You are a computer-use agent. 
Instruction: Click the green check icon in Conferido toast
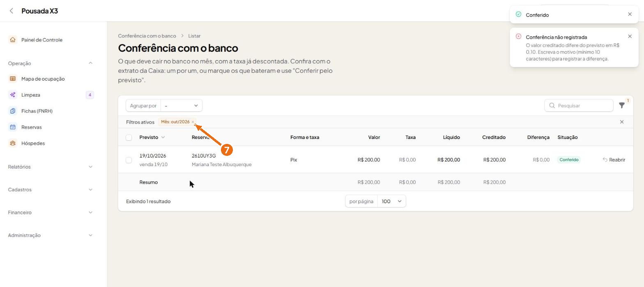518,14
